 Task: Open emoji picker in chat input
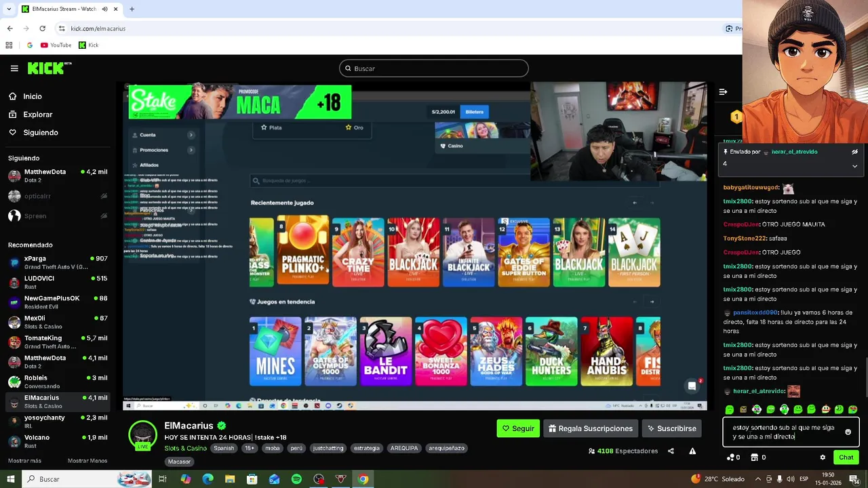pyautogui.click(x=848, y=432)
